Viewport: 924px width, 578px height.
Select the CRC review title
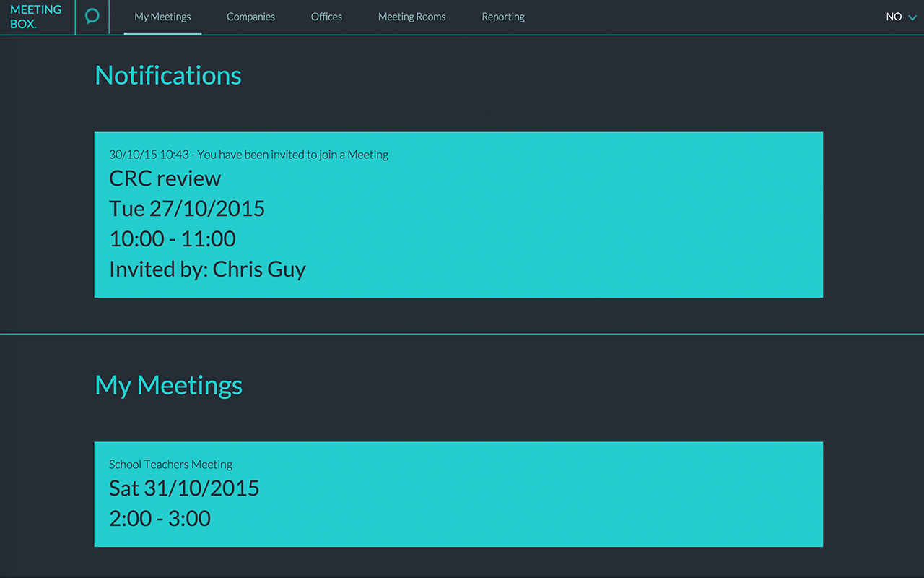165,178
